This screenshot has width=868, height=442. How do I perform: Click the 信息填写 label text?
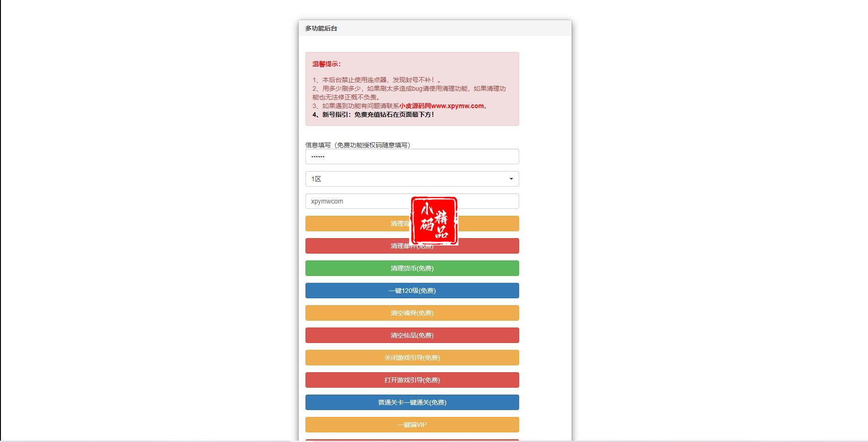click(x=358, y=145)
